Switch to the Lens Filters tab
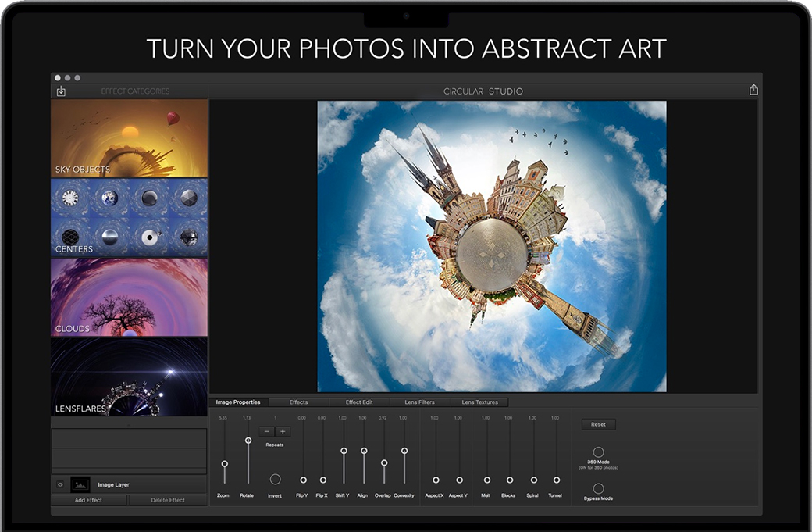This screenshot has height=532, width=812. [420, 402]
